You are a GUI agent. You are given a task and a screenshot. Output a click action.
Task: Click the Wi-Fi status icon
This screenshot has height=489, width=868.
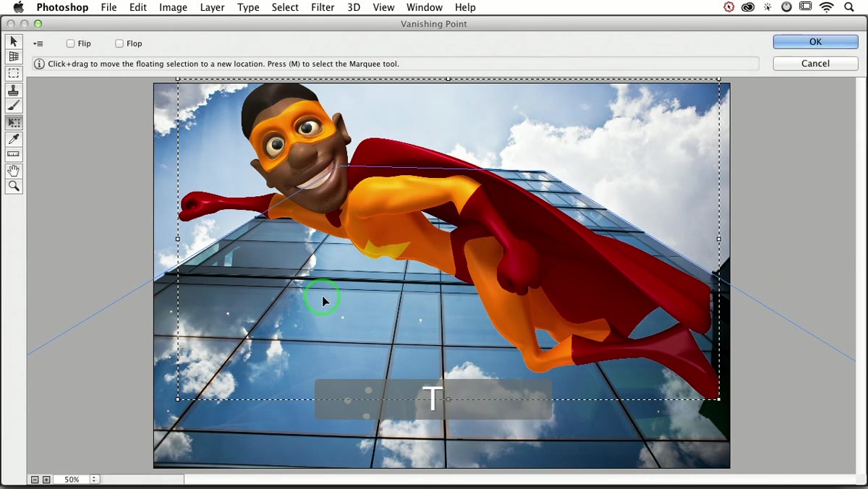(x=827, y=7)
